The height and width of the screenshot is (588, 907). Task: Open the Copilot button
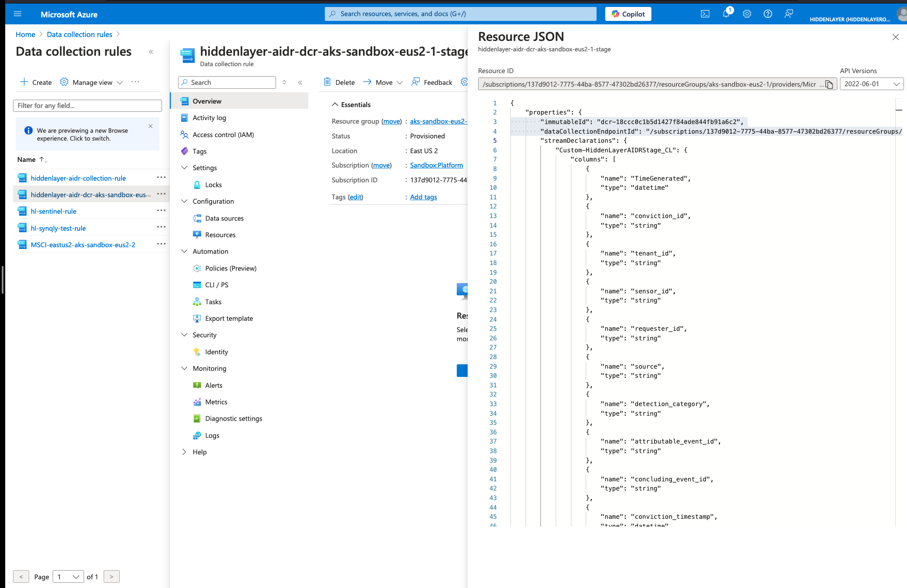click(628, 14)
